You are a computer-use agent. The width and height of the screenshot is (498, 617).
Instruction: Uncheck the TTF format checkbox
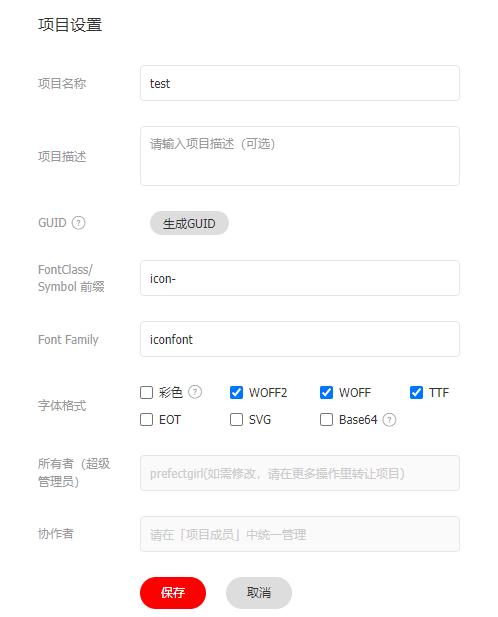point(416,392)
